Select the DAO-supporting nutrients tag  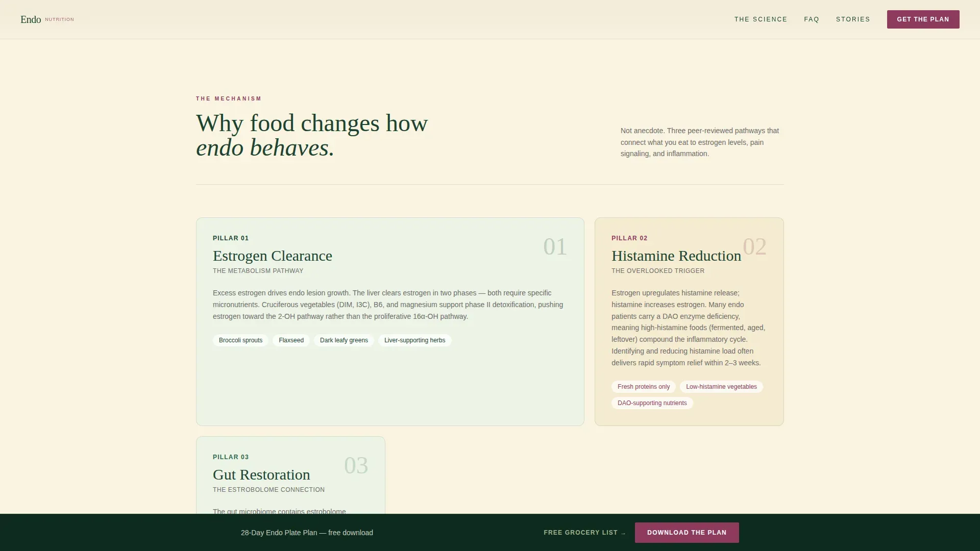click(x=652, y=403)
